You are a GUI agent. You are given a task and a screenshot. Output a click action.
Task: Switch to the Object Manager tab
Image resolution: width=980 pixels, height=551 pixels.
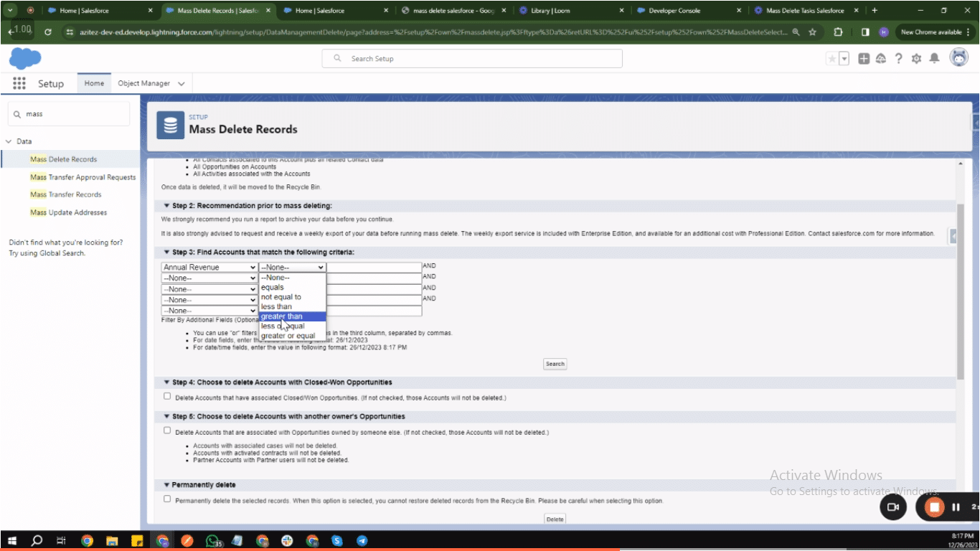(143, 83)
